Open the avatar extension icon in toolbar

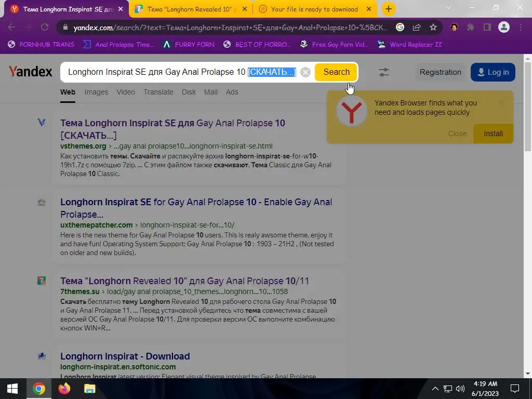(x=454, y=27)
